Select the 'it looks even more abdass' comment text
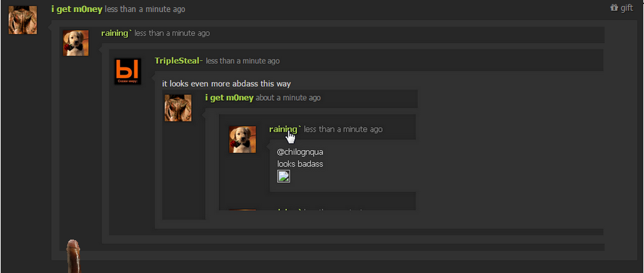This screenshot has width=644, height=273. click(x=226, y=83)
